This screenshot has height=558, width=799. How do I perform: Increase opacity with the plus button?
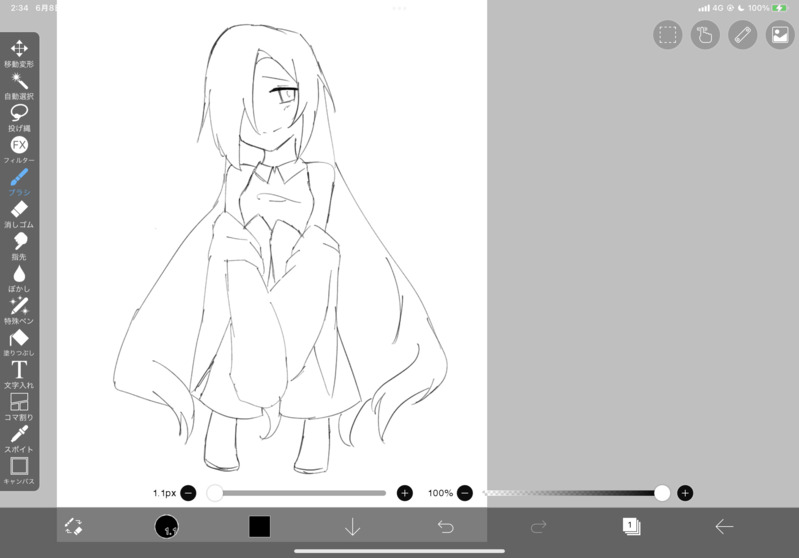click(x=685, y=493)
